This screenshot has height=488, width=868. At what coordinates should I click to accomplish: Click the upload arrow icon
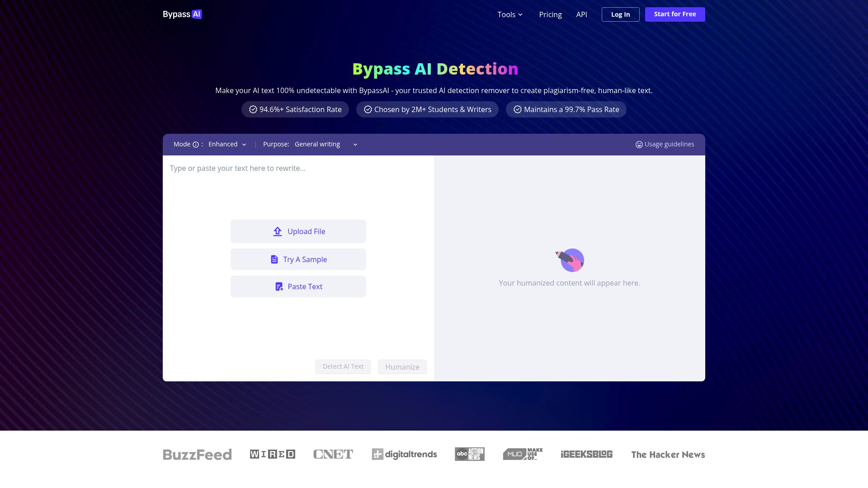[x=278, y=231]
